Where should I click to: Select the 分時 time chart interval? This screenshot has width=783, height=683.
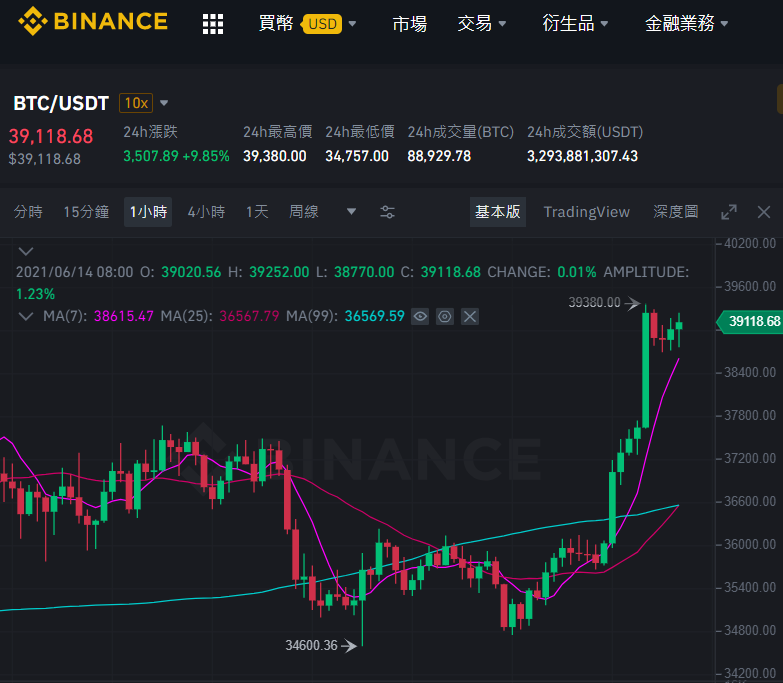tap(28, 212)
